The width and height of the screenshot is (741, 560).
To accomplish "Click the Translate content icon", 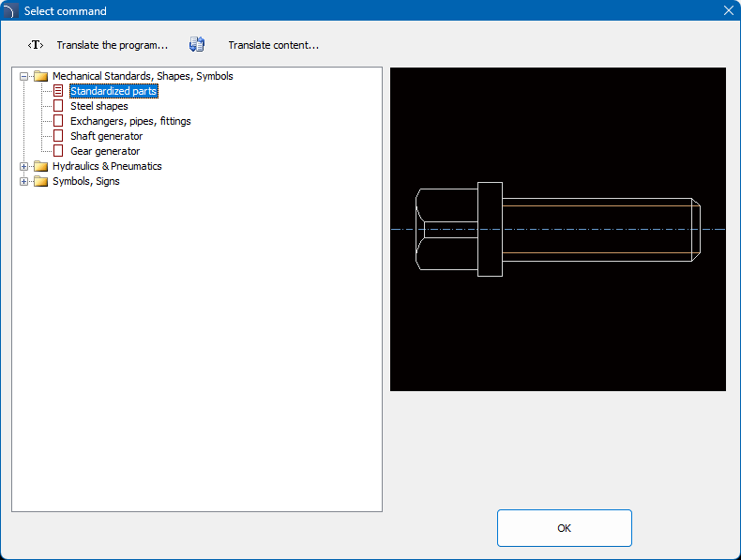I will point(197,45).
